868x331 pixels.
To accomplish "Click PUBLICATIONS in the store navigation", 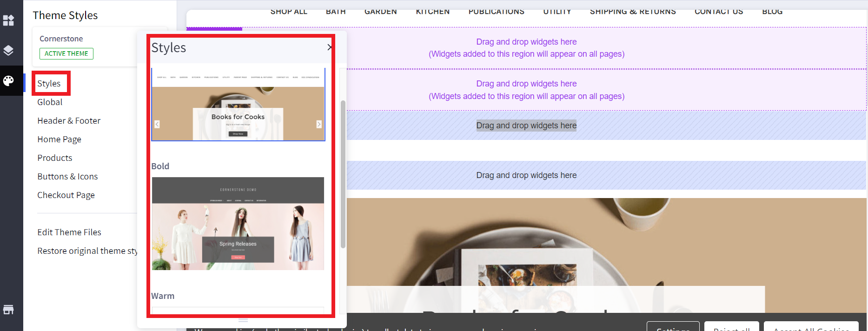I will click(x=497, y=12).
